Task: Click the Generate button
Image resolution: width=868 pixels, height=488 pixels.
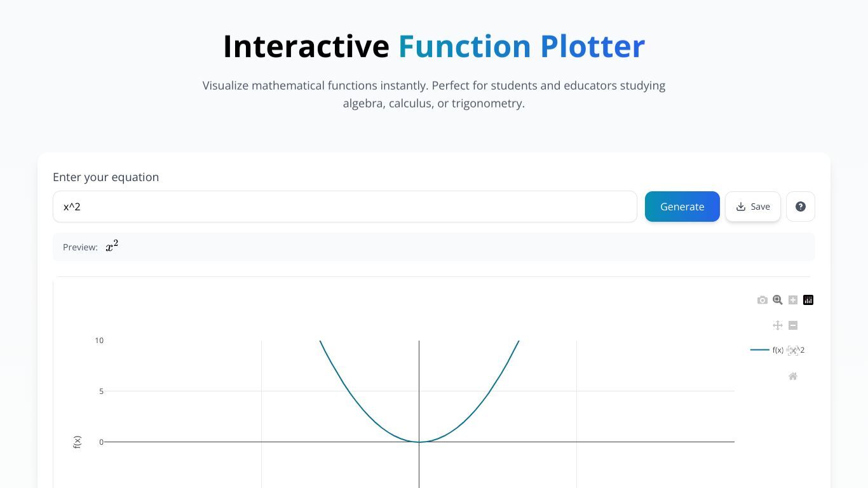Action: [682, 207]
